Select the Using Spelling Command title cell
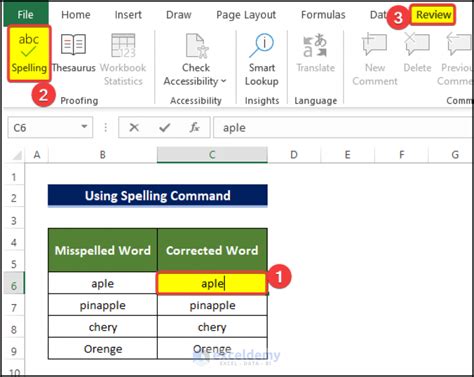Viewport: 474px width, 377px height. (x=158, y=195)
